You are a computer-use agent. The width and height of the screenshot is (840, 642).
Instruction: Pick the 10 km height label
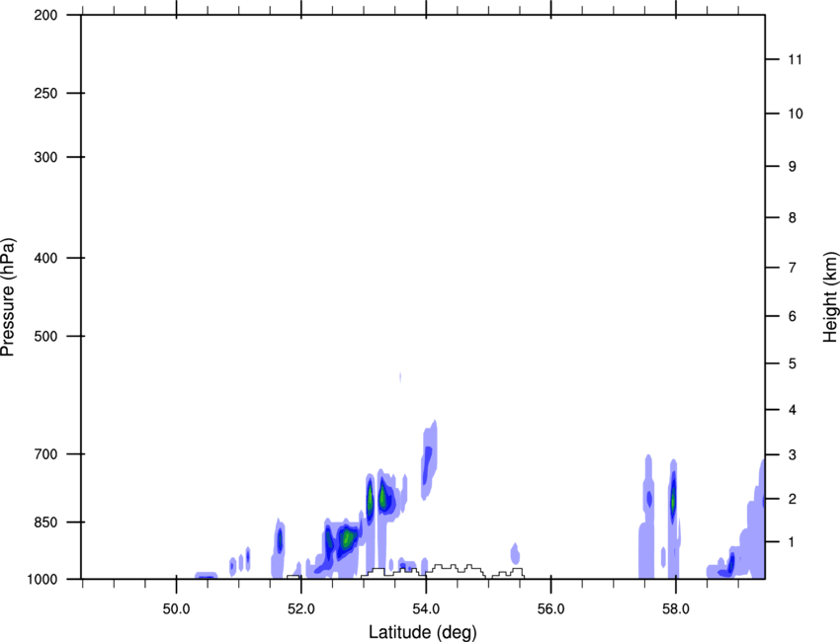pyautogui.click(x=796, y=114)
